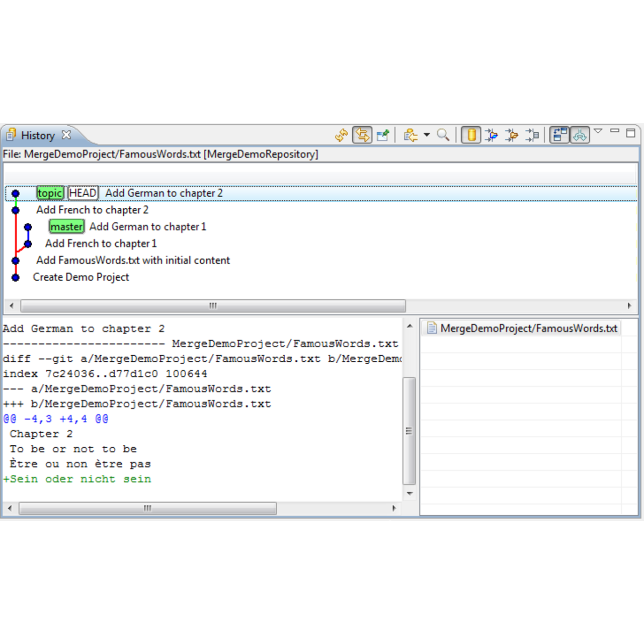644x644 pixels.
Task: Toggle Show All Branches and Tags
Action: 580,135
